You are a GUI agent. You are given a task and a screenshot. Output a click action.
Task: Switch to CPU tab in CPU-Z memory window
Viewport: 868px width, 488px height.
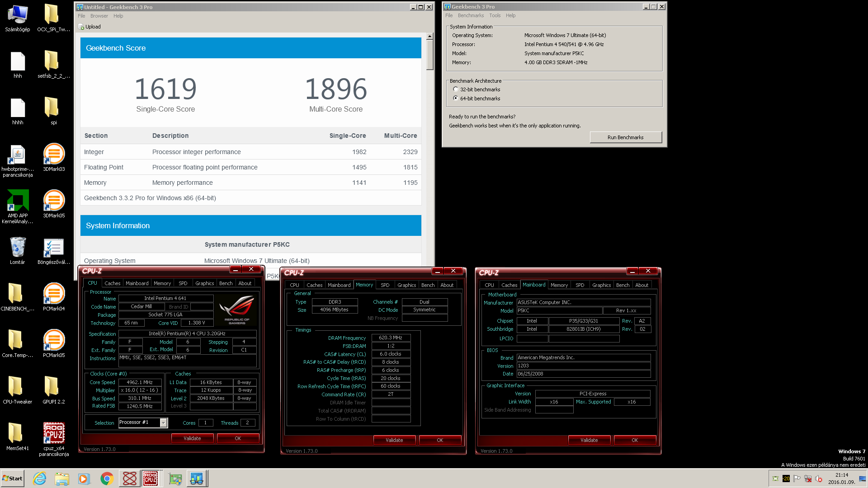click(x=294, y=285)
